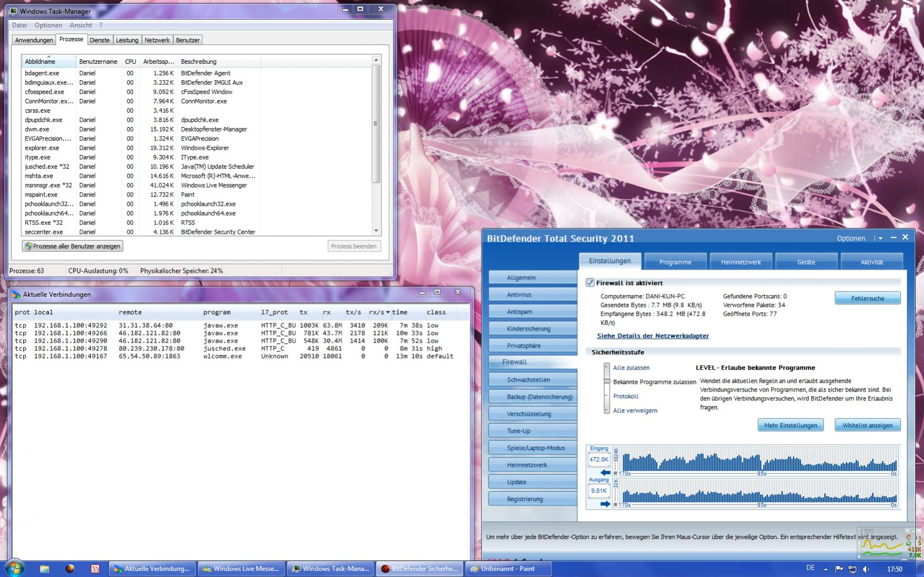Open the Ansicht menu in Task-Manager
This screenshot has height=577, width=924.
[x=81, y=25]
